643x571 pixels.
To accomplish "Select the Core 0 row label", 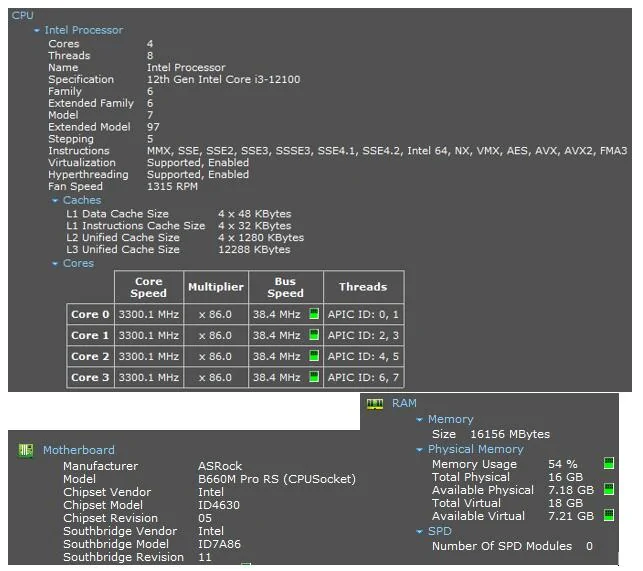I will click(x=90, y=315).
